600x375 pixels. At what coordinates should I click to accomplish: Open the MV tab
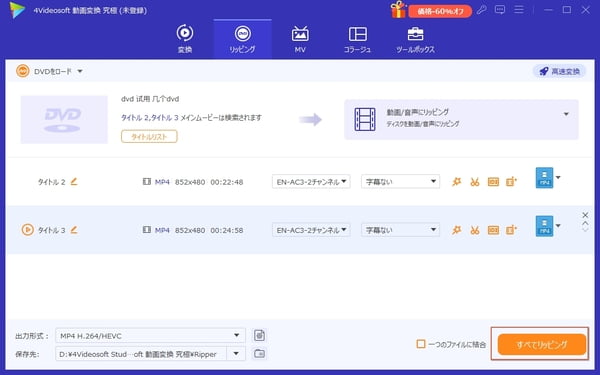300,39
